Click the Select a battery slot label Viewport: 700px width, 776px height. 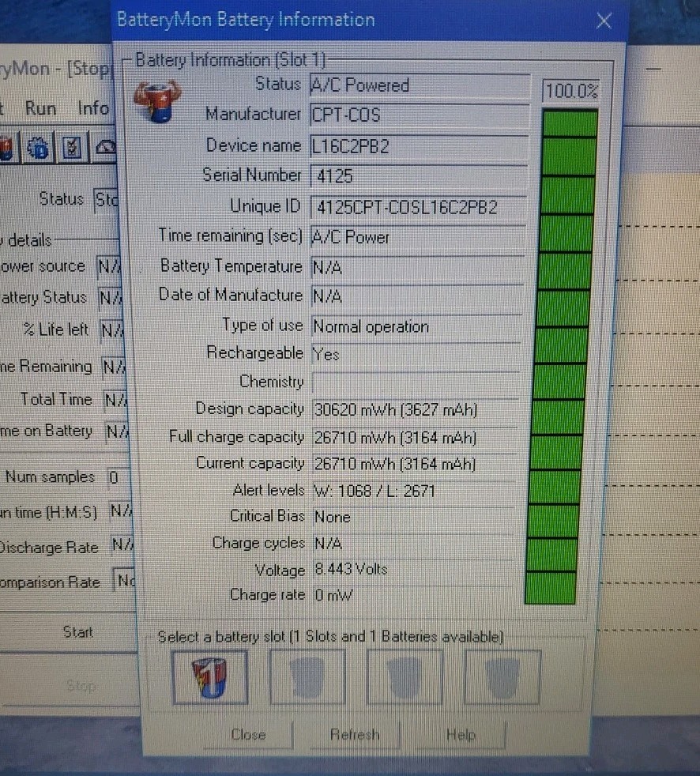click(330, 636)
